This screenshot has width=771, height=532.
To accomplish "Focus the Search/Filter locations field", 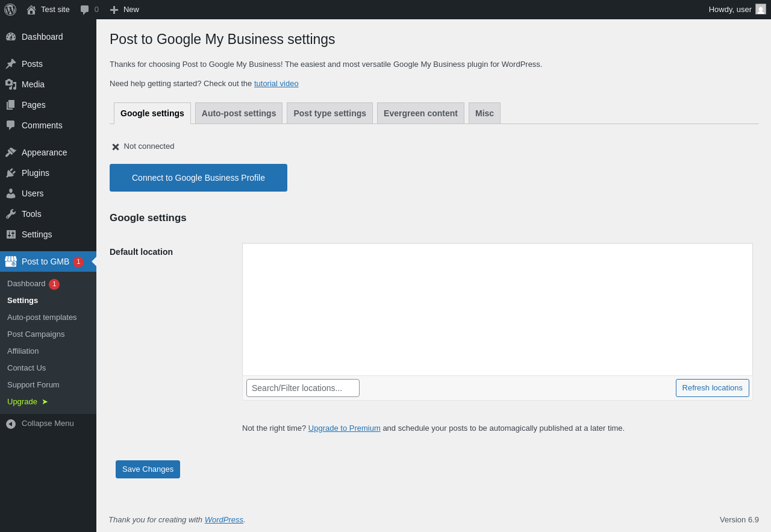I will pyautogui.click(x=302, y=388).
